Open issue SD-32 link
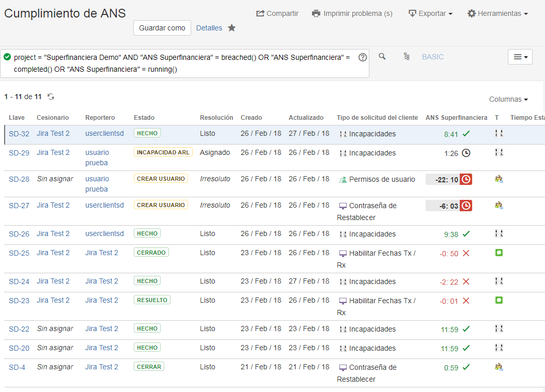This screenshot has width=545, height=392. click(19, 134)
